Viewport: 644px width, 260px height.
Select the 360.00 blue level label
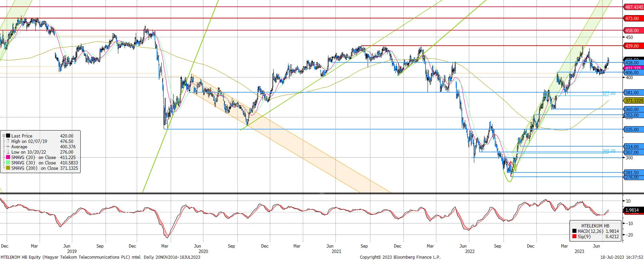tap(633, 109)
